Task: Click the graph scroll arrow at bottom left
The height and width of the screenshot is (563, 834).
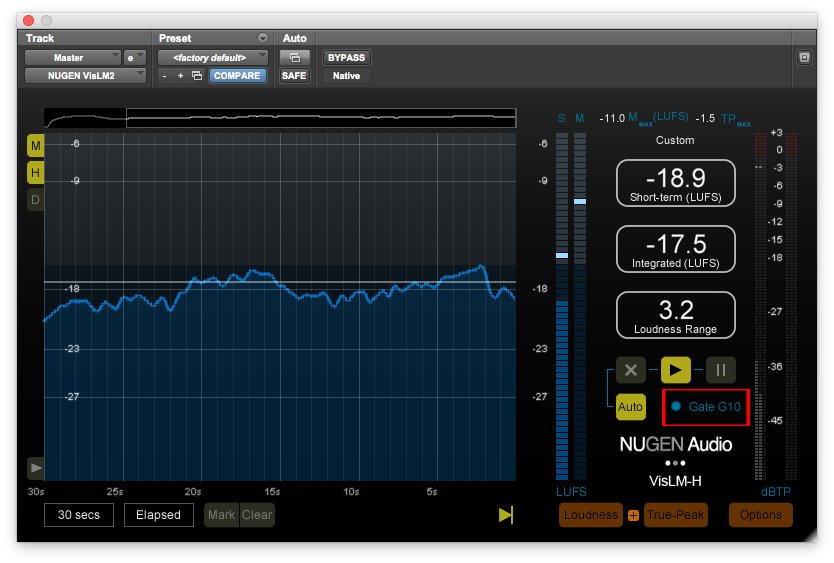Action: [x=36, y=467]
